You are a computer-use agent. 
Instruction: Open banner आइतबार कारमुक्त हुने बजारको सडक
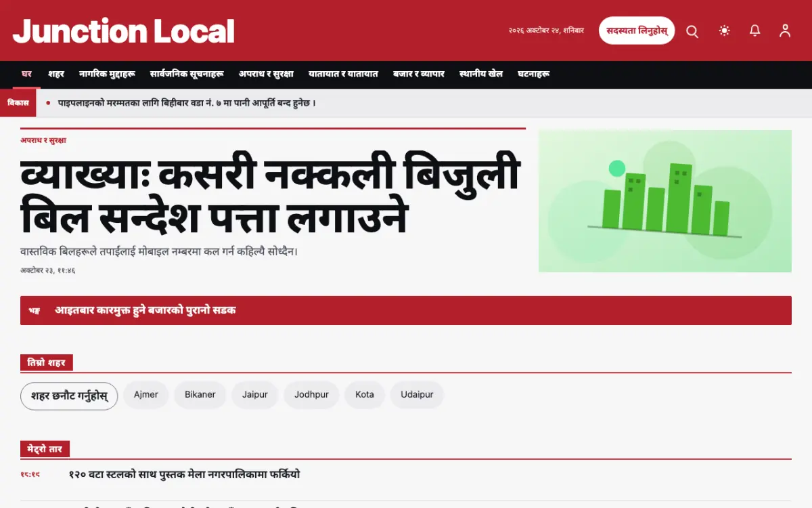406,310
